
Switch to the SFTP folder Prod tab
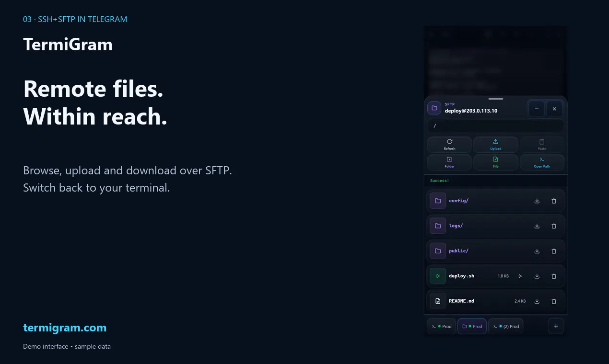point(472,326)
